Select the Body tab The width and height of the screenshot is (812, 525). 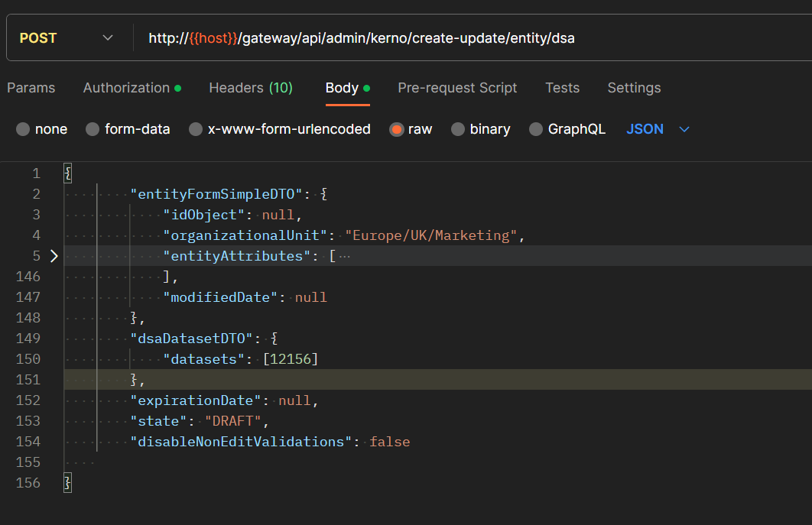342,88
